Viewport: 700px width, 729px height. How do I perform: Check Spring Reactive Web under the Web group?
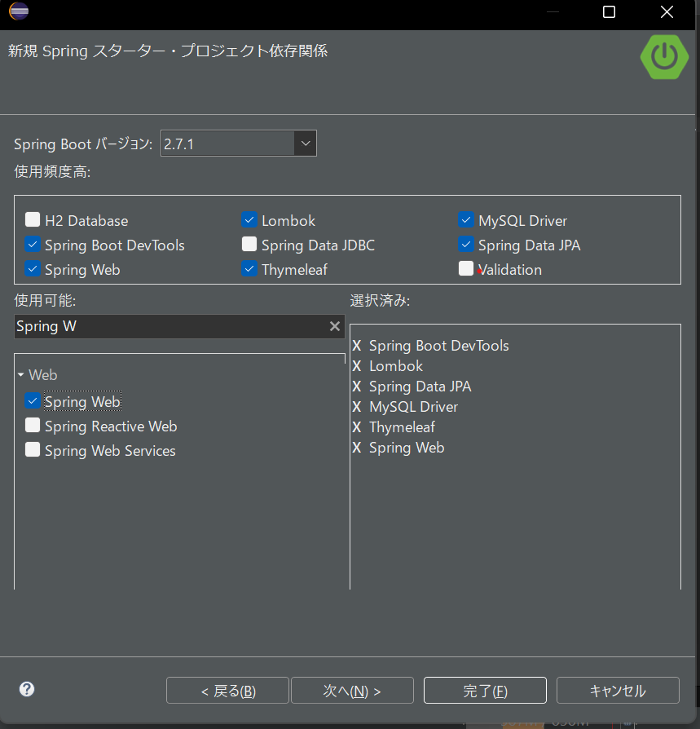pos(32,426)
